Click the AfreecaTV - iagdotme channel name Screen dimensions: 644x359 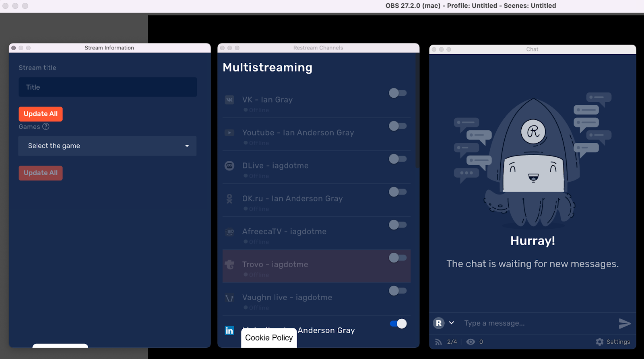click(284, 232)
